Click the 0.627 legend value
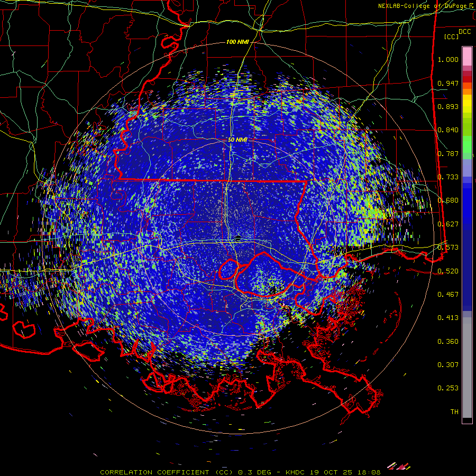 (x=448, y=224)
